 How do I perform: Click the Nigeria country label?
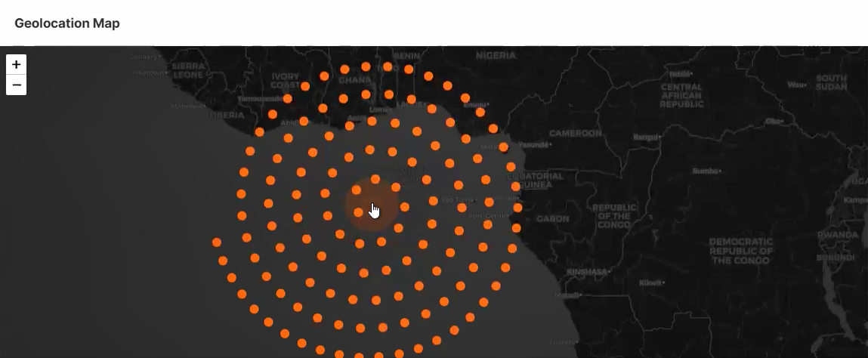click(496, 55)
